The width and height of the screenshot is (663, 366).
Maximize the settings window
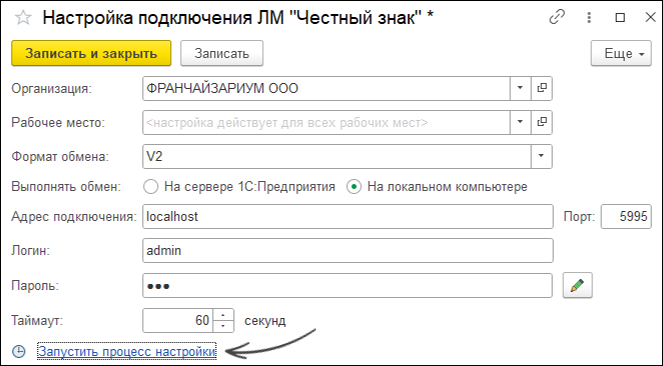tap(620, 18)
